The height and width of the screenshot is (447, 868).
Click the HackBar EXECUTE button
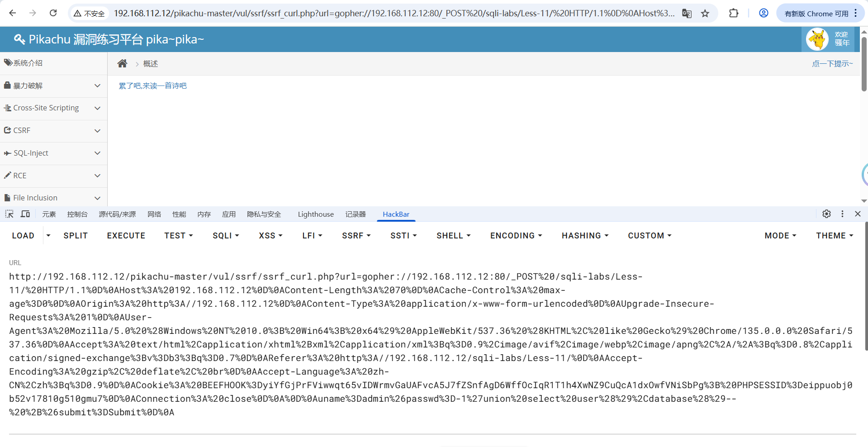[x=126, y=236]
